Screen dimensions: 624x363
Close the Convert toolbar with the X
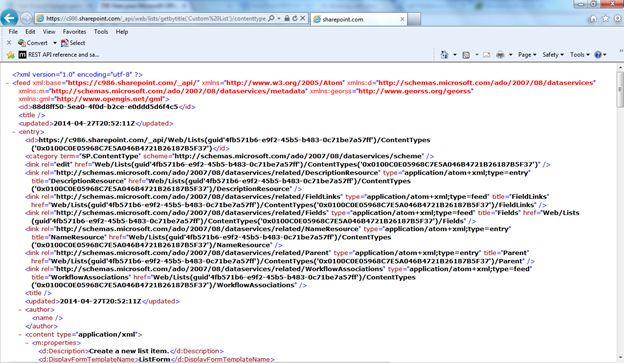pyautogui.click(x=9, y=43)
